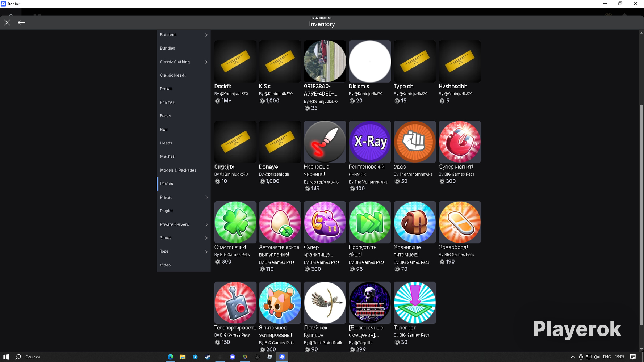This screenshot has width=644, height=362.
Task: Click the Donaye pass title
Action: [x=268, y=167]
